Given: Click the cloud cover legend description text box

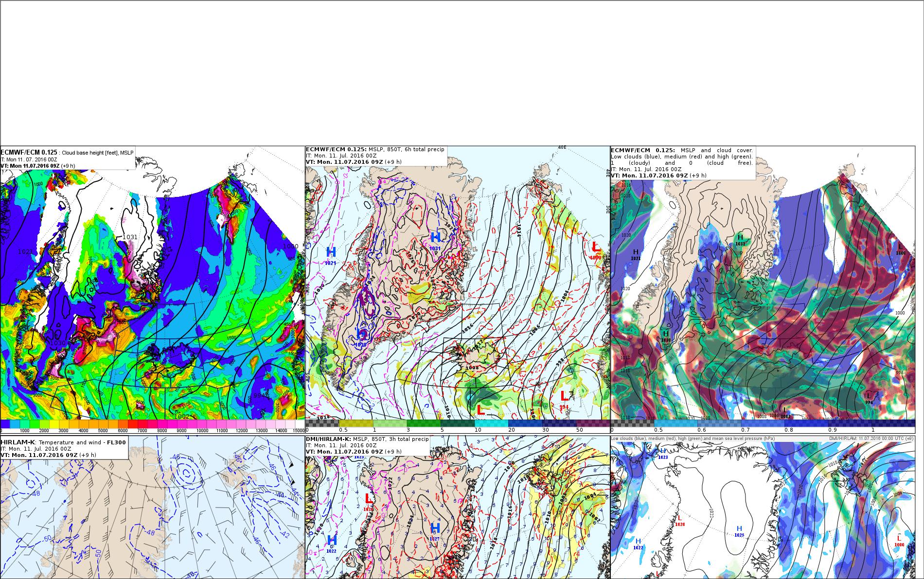Looking at the screenshot, I should click(683, 163).
